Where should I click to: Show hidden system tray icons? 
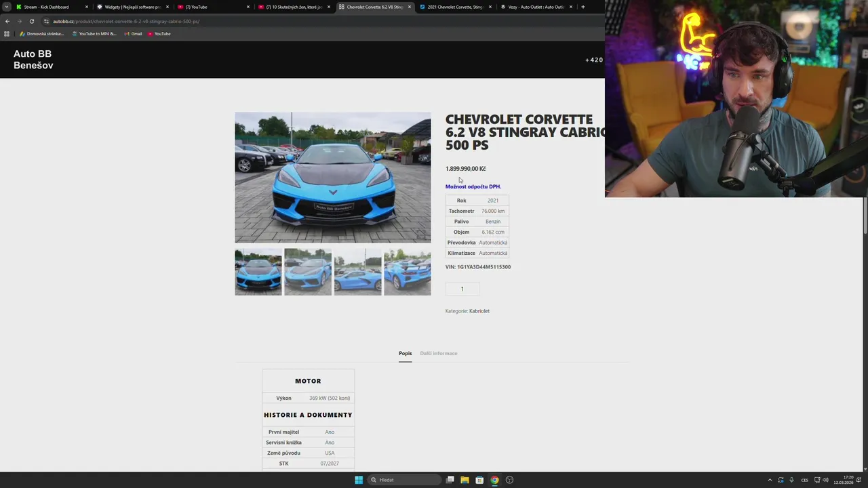click(770, 480)
